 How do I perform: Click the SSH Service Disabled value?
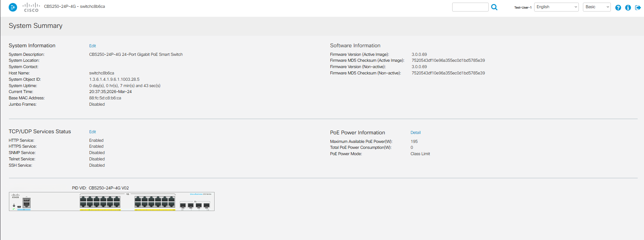(97, 165)
